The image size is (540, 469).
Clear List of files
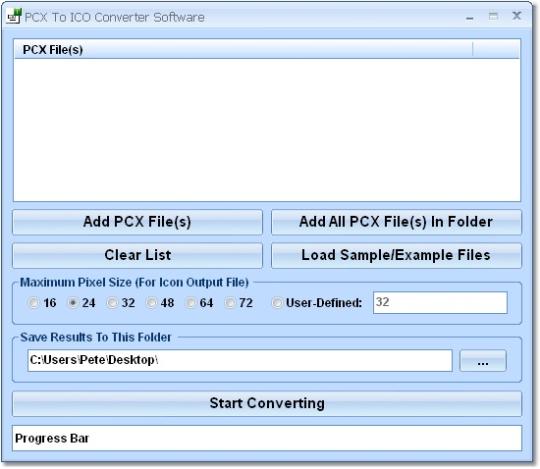137,256
